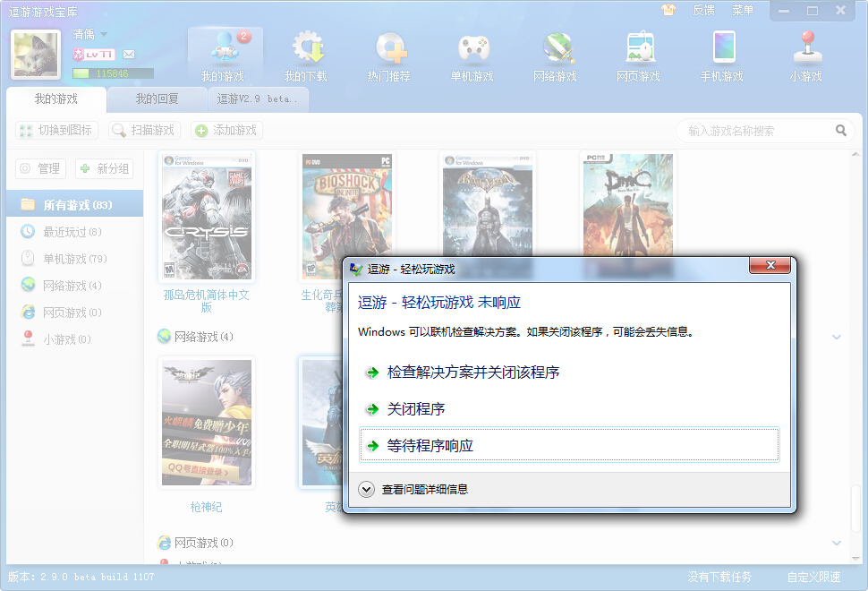Open the Crysis game cover
The image size is (868, 591).
[x=207, y=216]
